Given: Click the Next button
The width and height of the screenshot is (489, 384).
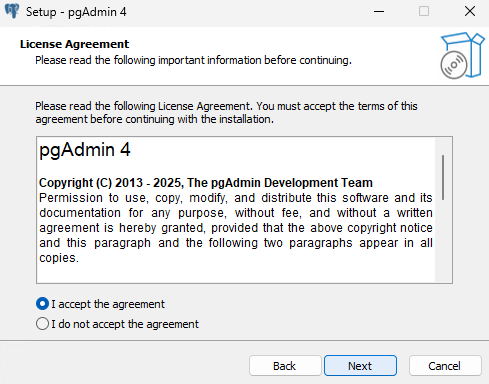Looking at the screenshot, I should tap(360, 366).
